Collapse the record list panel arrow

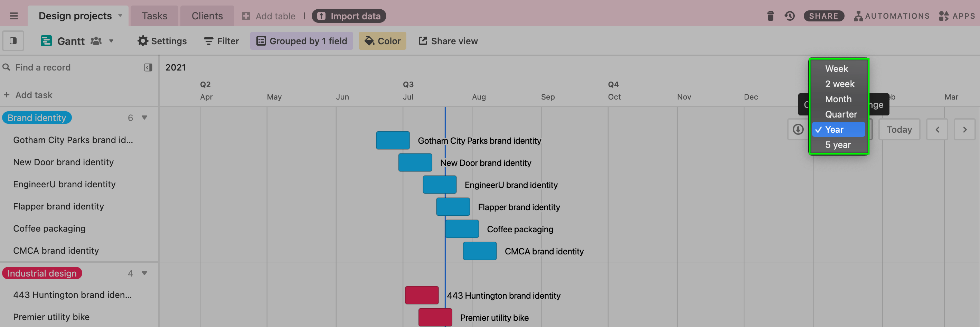point(148,67)
